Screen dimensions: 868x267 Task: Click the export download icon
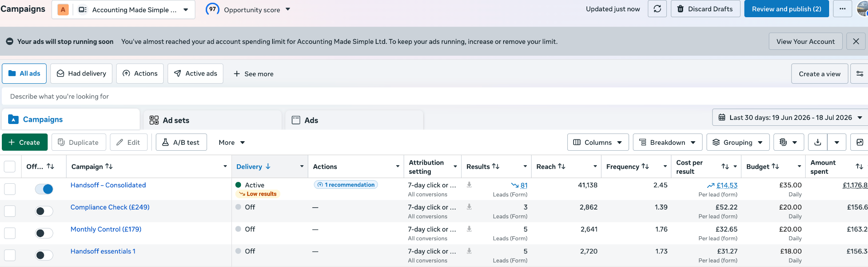(x=818, y=142)
